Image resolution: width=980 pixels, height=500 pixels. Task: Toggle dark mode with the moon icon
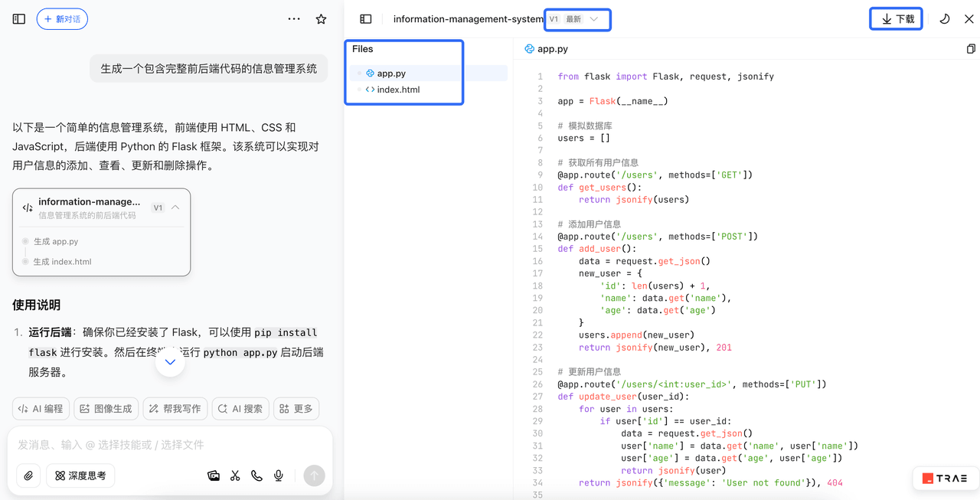pos(944,19)
